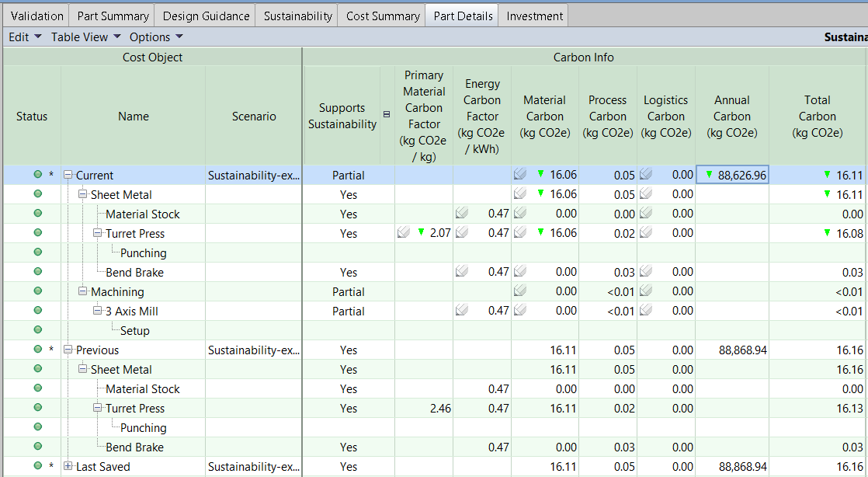
Task: Click Logistics Carbon pencil icon in Machining row
Action: 645,291
